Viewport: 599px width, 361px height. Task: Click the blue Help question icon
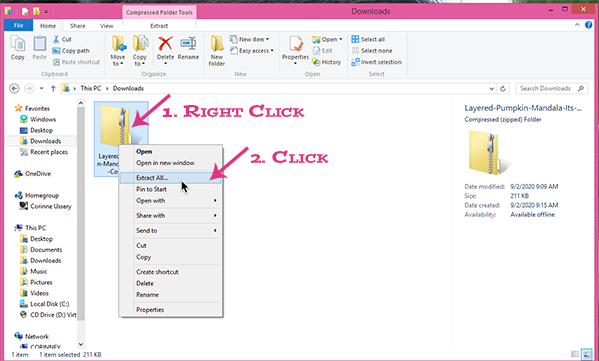[x=589, y=25]
